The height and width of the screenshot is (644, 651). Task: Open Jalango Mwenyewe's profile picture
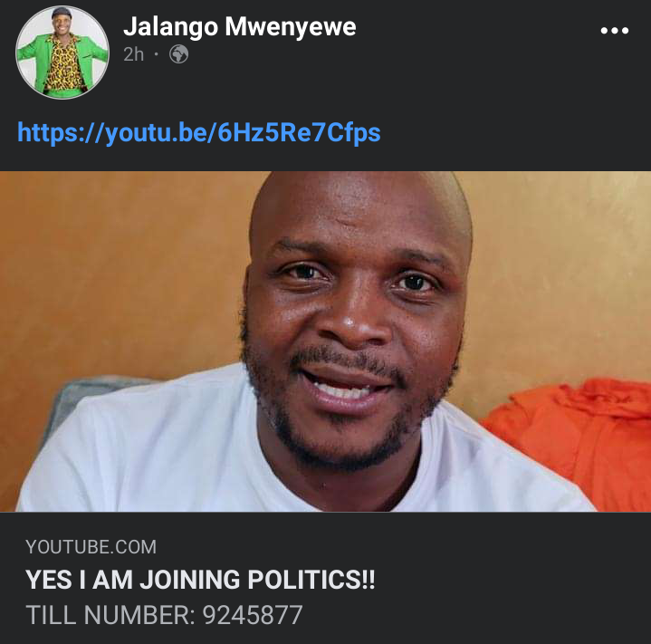coord(62,53)
